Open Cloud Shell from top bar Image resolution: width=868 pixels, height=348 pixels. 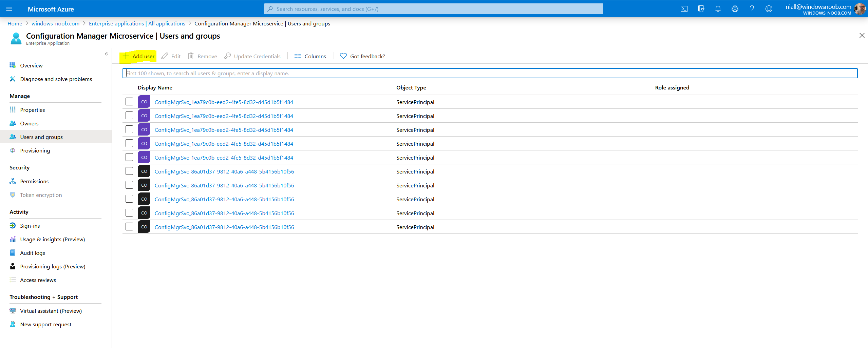[684, 9]
